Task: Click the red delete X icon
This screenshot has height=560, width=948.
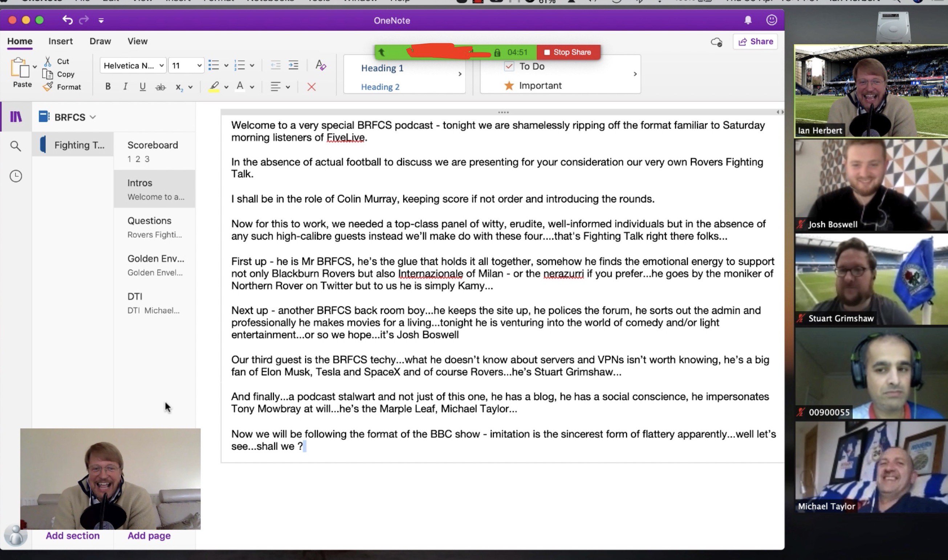Action: tap(312, 87)
